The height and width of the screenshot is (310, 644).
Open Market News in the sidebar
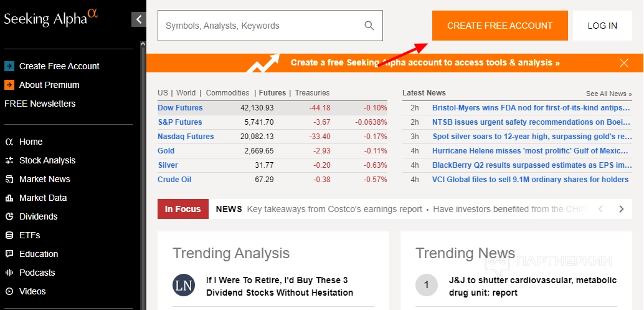tap(45, 179)
